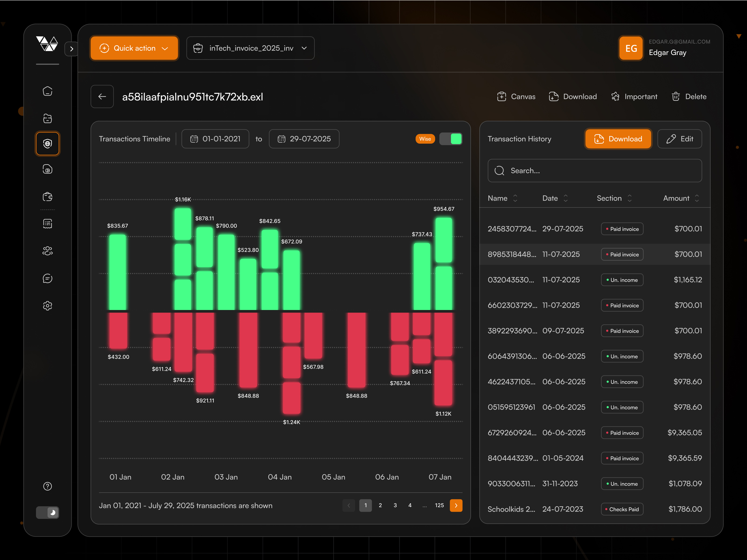Select the $1.16K green bar
This screenshot has width=747, height=560.
pyautogui.click(x=183, y=259)
